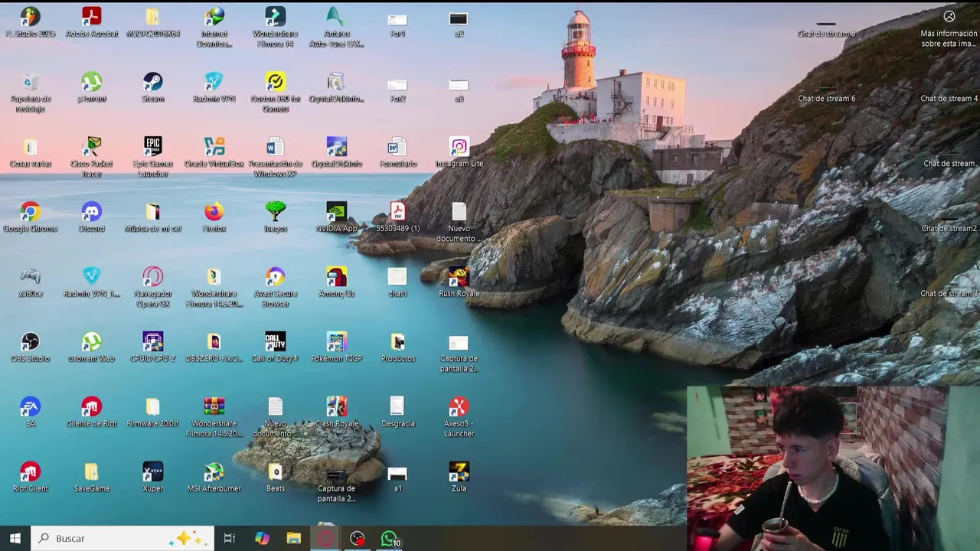Select the Música de mi cel folder
This screenshot has height=551, width=980.
click(x=153, y=217)
